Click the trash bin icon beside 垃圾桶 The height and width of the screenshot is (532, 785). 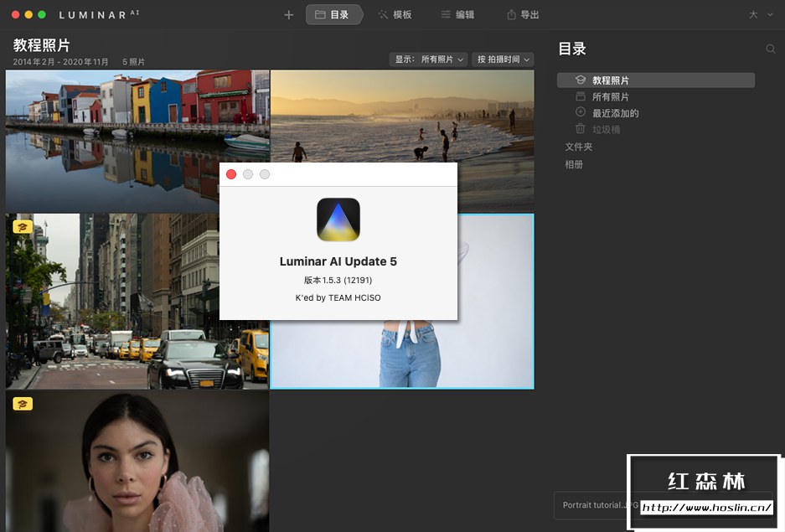tap(581, 129)
